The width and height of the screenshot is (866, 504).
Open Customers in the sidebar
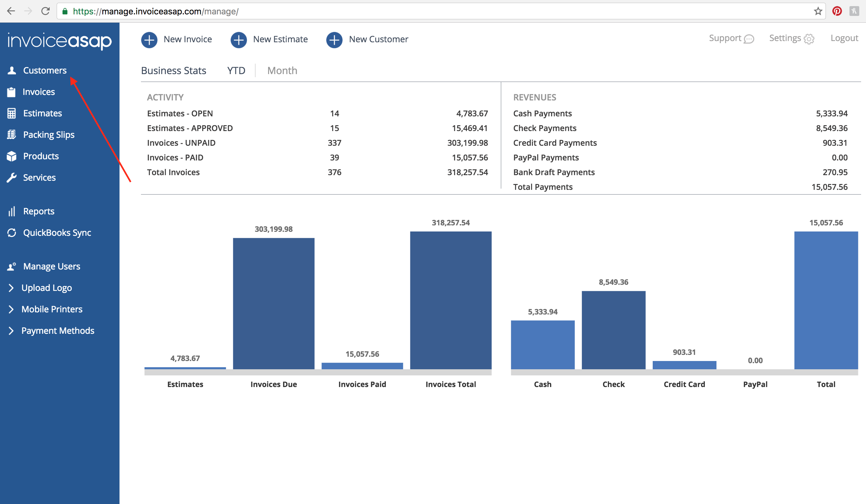(x=45, y=70)
